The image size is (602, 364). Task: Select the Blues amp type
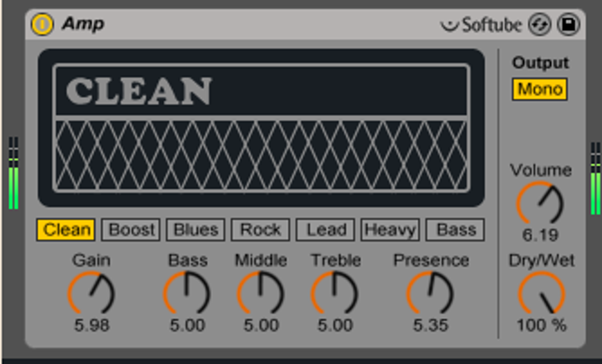point(196,230)
